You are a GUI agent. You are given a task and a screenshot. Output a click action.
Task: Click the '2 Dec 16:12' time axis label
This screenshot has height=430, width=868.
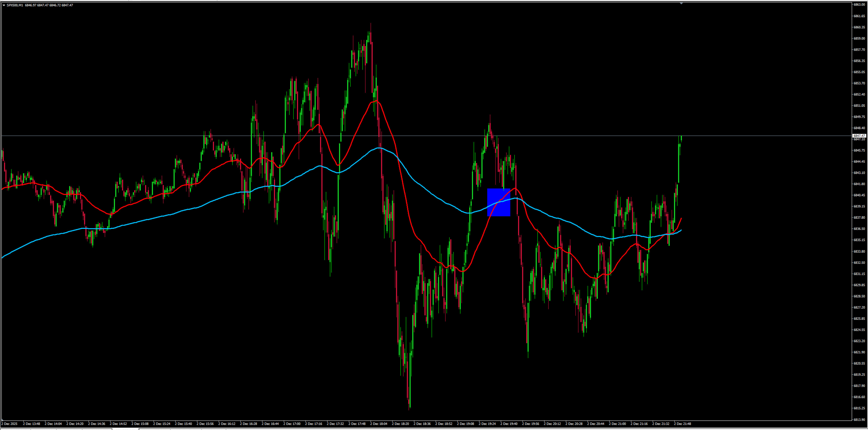(x=227, y=424)
